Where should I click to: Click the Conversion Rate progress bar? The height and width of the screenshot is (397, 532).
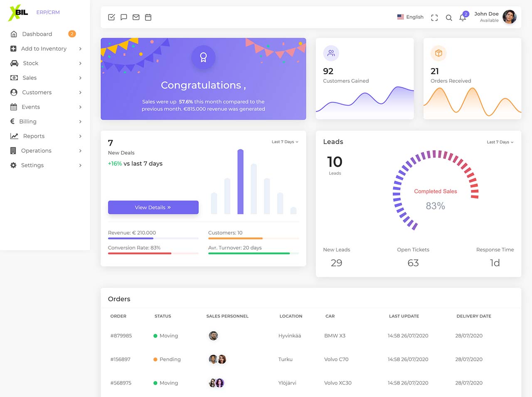point(153,253)
